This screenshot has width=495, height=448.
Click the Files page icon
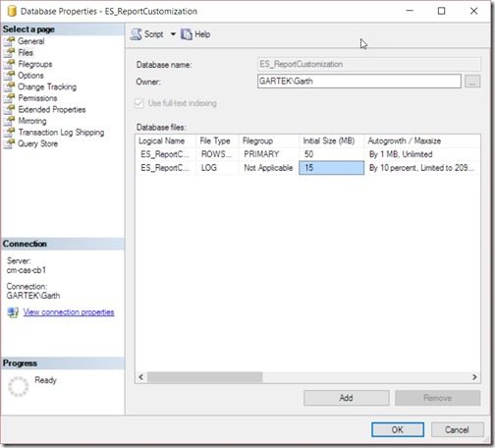point(10,53)
